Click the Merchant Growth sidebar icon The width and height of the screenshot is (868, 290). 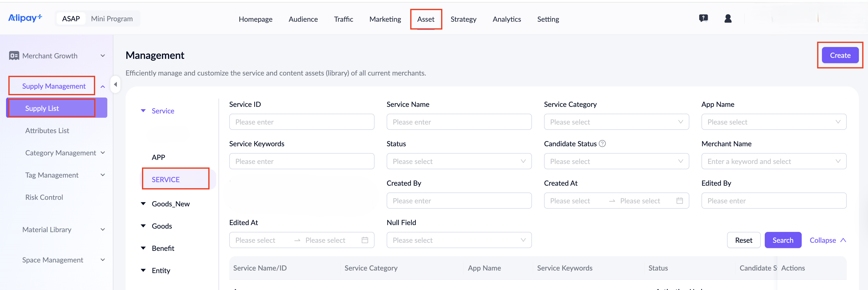pos(14,56)
